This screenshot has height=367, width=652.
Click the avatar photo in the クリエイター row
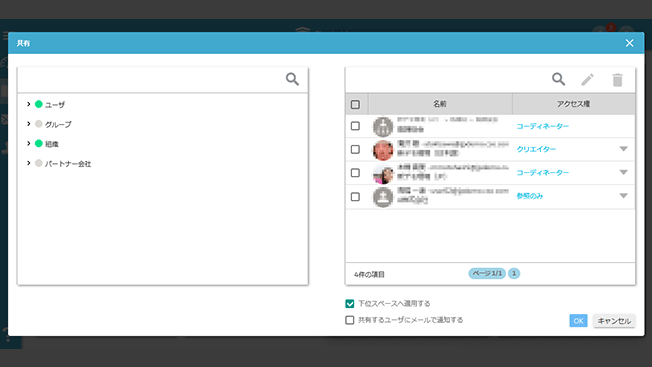(x=383, y=150)
